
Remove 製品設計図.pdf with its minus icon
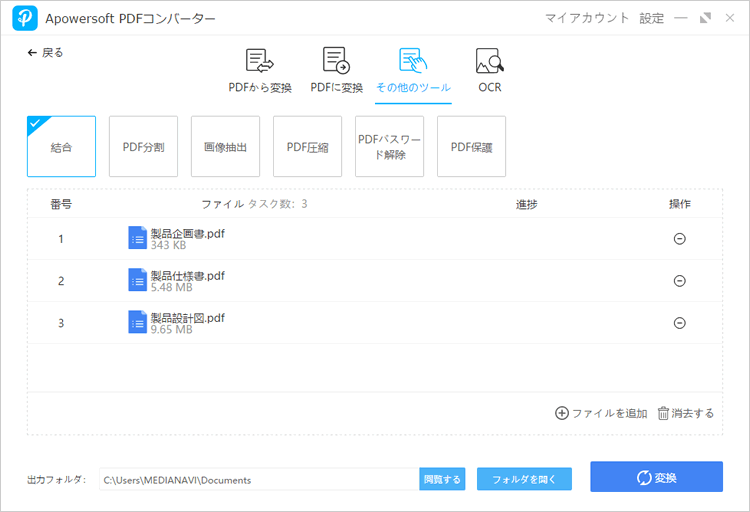coord(680,323)
